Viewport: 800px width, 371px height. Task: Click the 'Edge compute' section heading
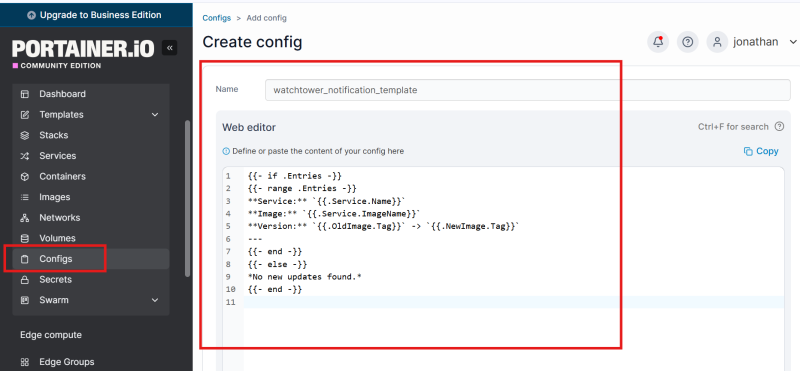click(51, 335)
